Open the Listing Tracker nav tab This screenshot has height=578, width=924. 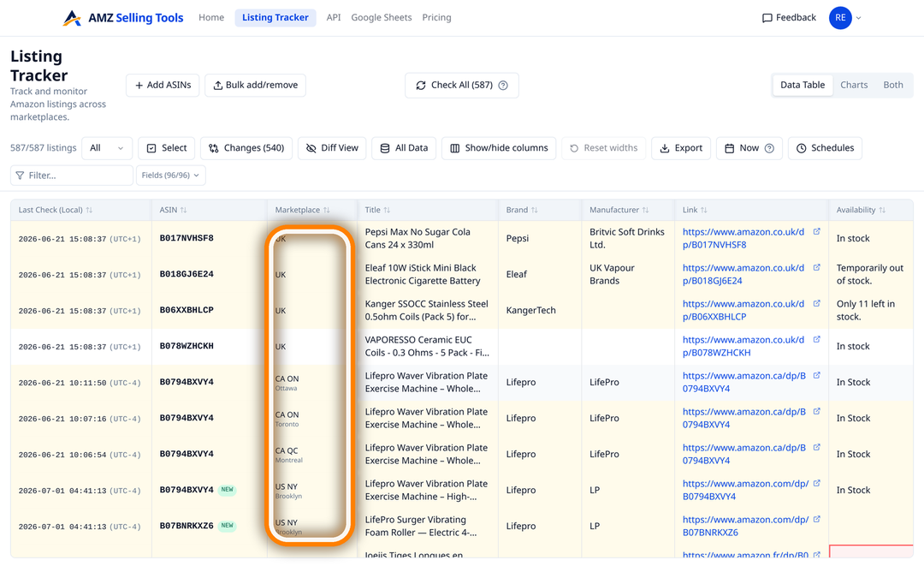(275, 18)
